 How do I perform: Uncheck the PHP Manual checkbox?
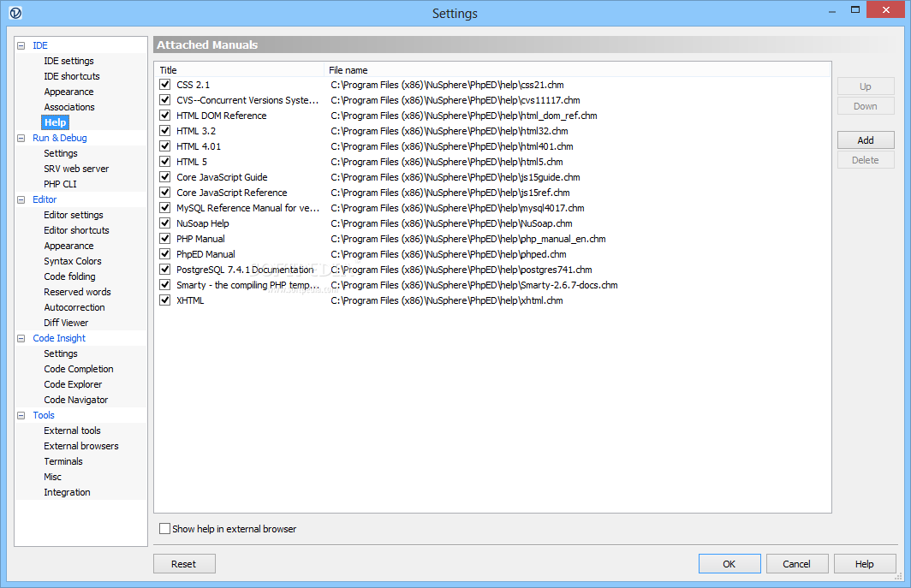tap(165, 238)
